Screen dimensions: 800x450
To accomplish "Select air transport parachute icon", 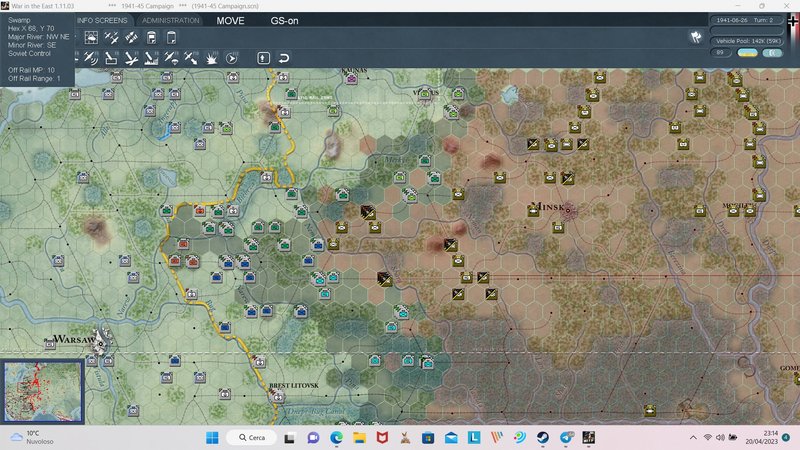I will click(171, 58).
